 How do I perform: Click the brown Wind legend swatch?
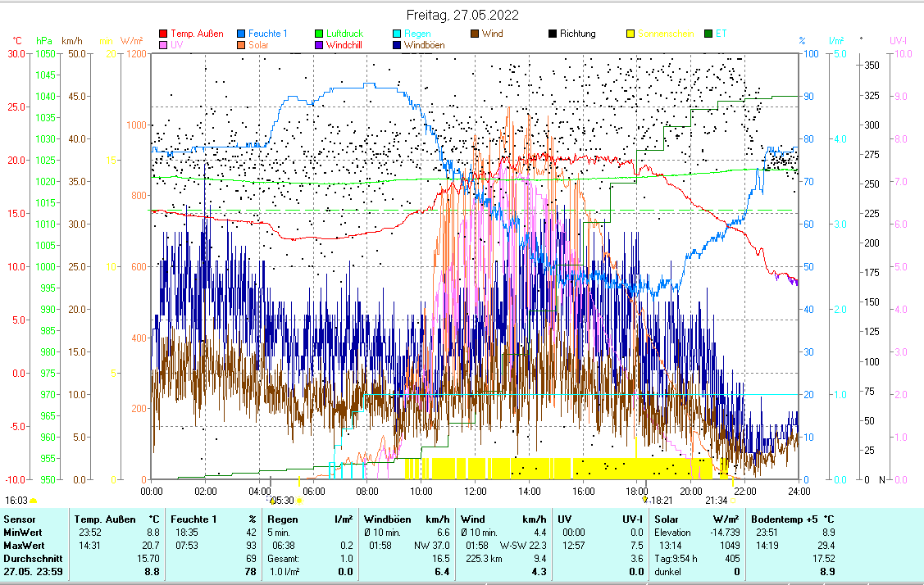(475, 34)
